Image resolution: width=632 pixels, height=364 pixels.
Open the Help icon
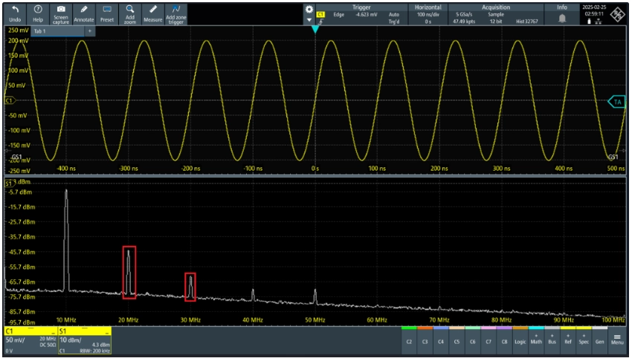(x=37, y=12)
